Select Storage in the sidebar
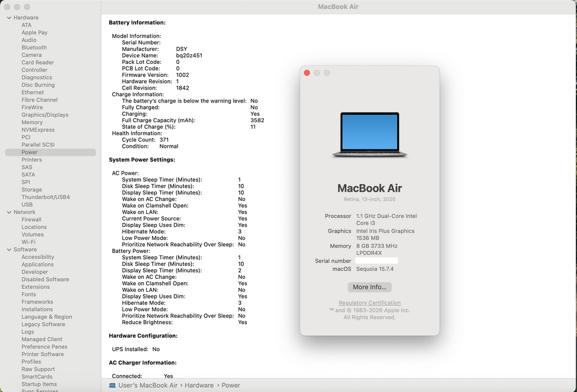Image resolution: width=577 pixels, height=392 pixels. point(31,190)
